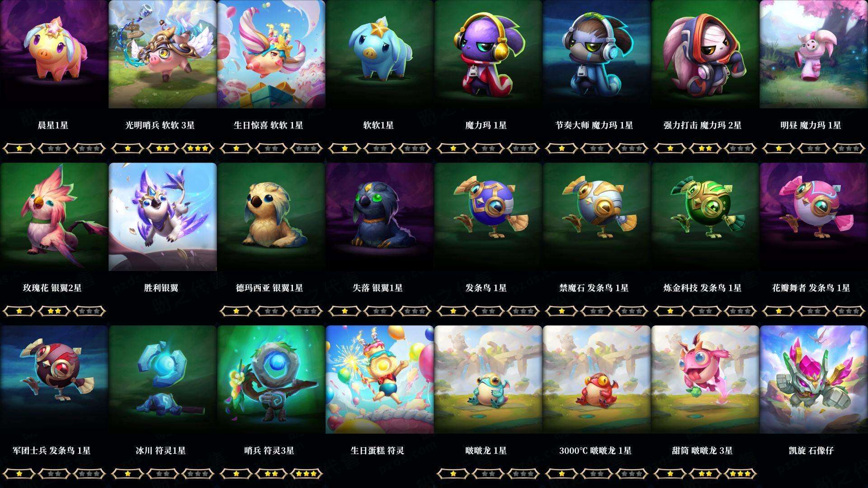
Task: Select the 晨星1星 pig portrait
Action: pyautogui.click(x=54, y=54)
